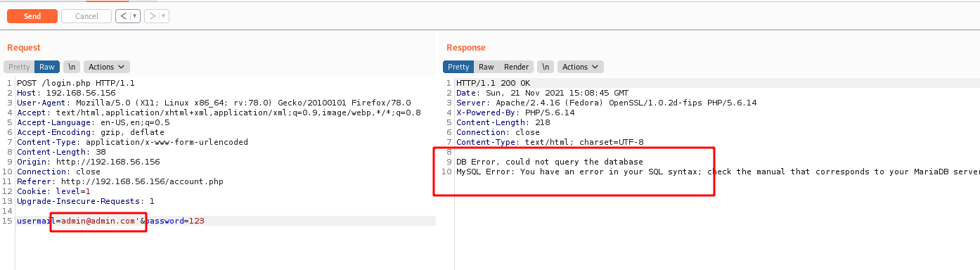Click the response Date header line

coord(542,93)
